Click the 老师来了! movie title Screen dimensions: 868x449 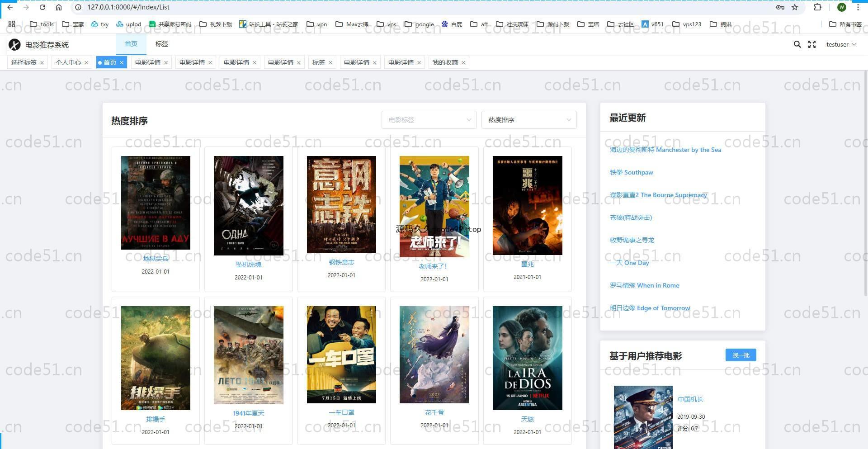[434, 266]
